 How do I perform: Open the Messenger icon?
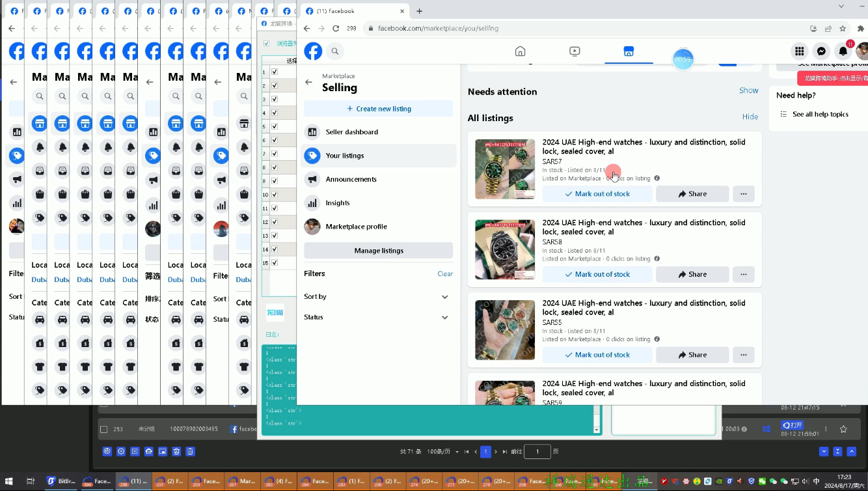[821, 51]
